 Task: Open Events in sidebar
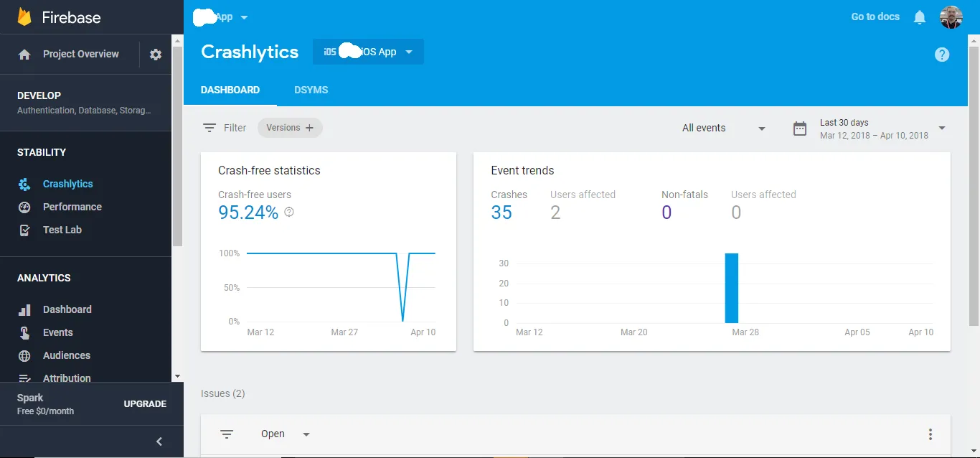pyautogui.click(x=58, y=332)
